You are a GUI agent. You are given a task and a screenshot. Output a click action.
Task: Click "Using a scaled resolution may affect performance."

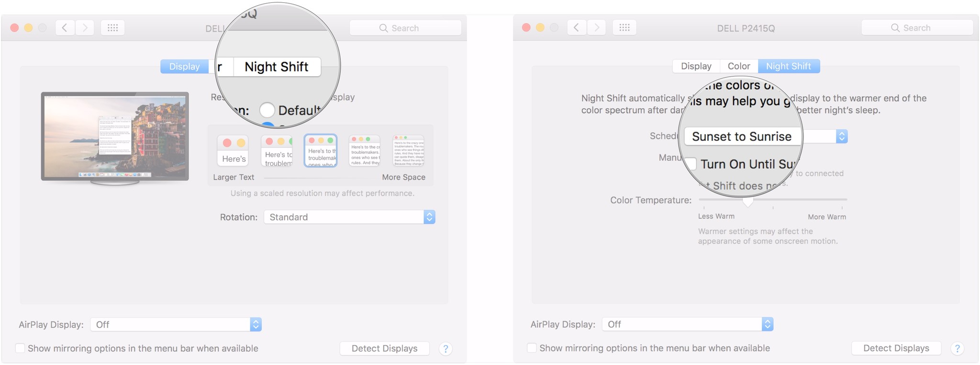point(323,193)
